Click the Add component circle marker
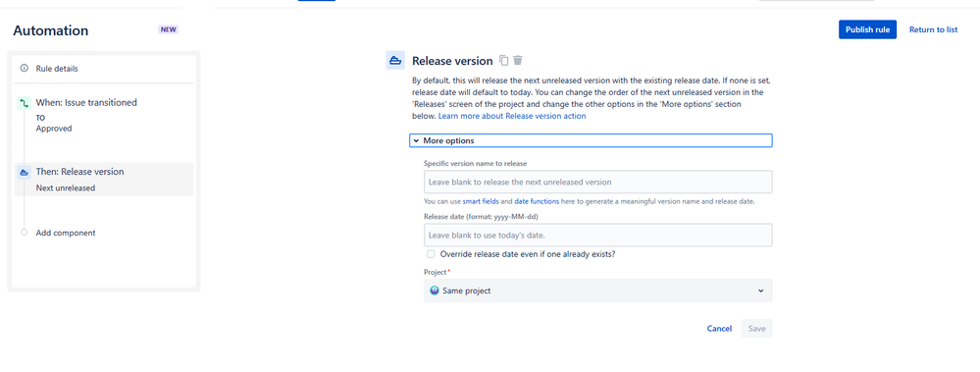Screen dimensions: 980x372 pos(24,233)
